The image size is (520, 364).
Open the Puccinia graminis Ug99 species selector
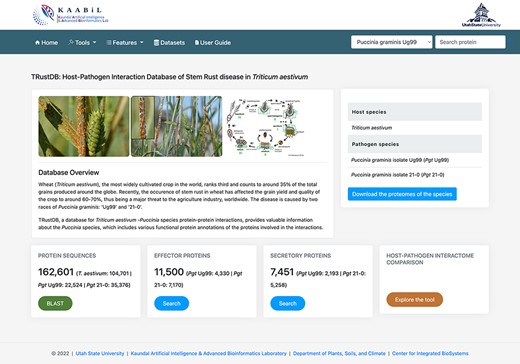pyautogui.click(x=391, y=42)
